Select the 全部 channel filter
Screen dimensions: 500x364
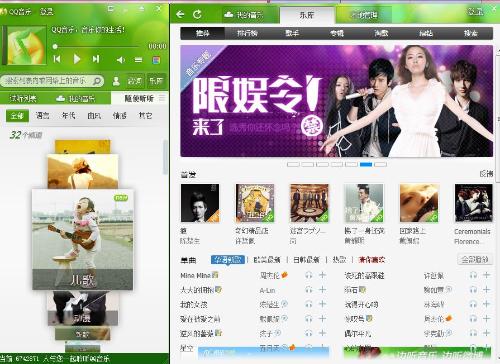coord(17,116)
